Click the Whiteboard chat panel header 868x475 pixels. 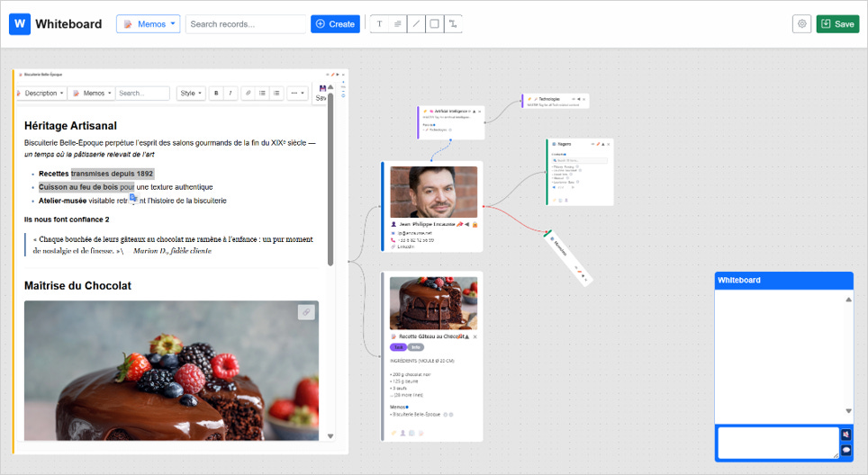click(784, 281)
